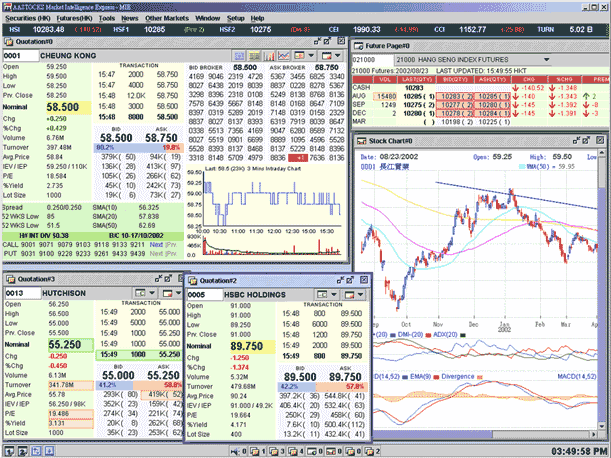This screenshot has width=611, height=458.
Task: Click the layout icon in Quotation#2 toolbar
Action: pyautogui.click(x=323, y=294)
